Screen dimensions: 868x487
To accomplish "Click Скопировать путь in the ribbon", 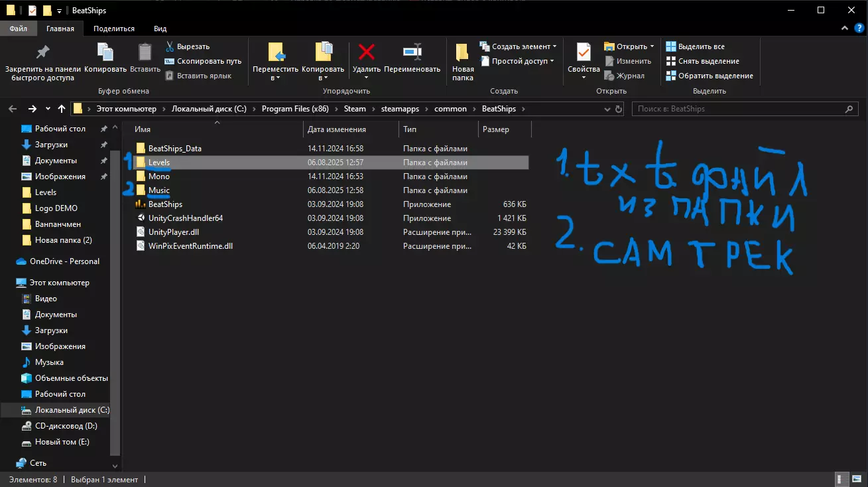I will tap(203, 61).
